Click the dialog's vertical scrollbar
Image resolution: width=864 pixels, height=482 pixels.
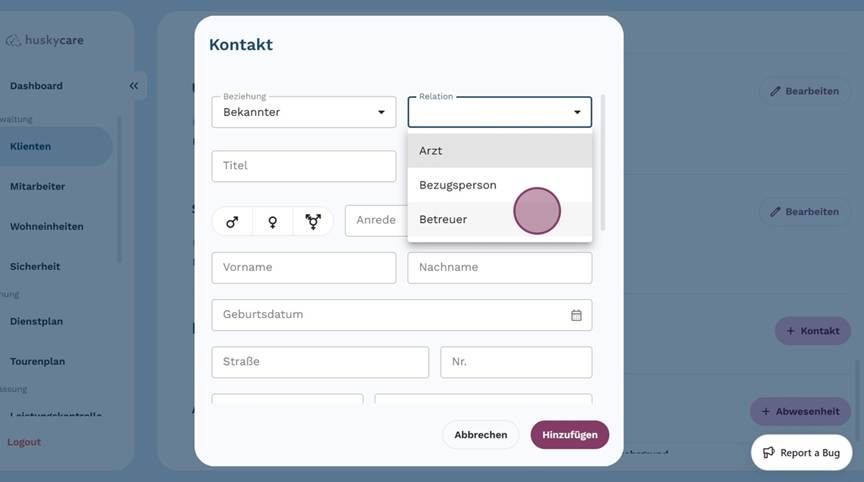click(603, 163)
